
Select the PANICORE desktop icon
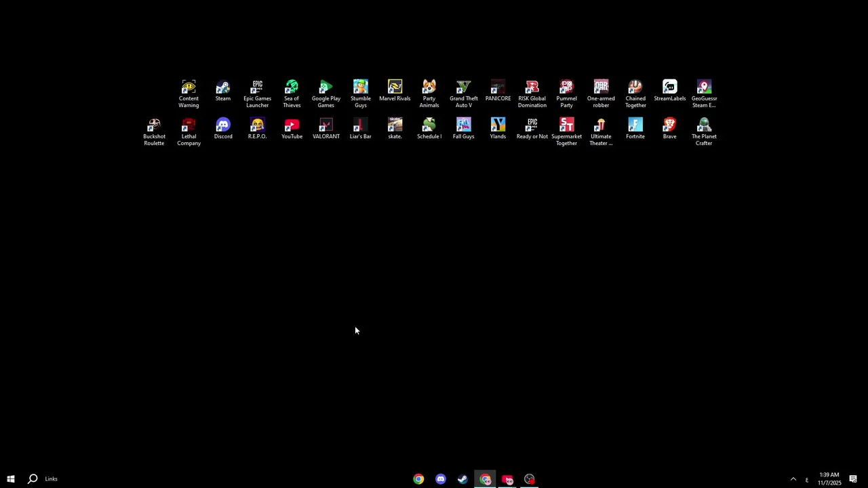pos(498,91)
